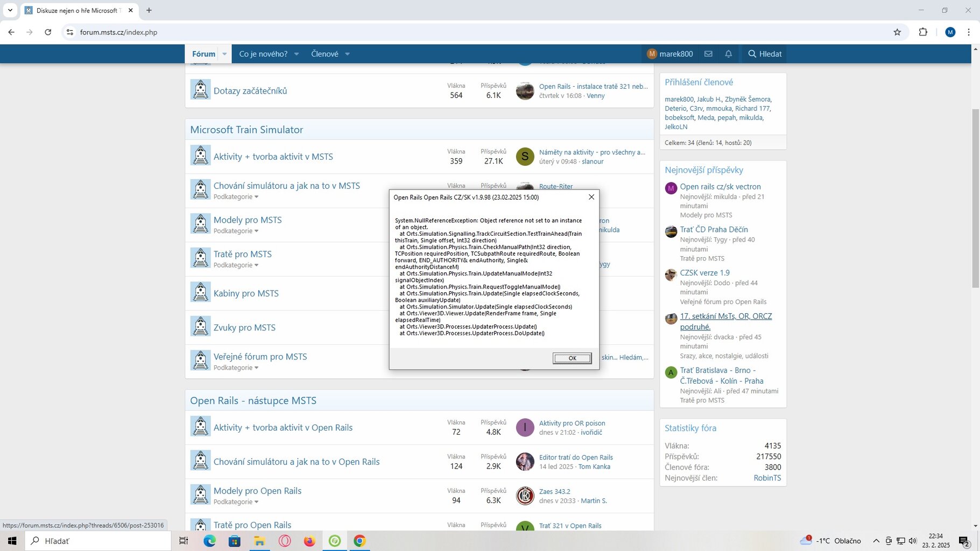Viewport: 980px width, 551px height.
Task: Expand Podkategorie under Tratě pro MSTS
Action: [x=236, y=265]
